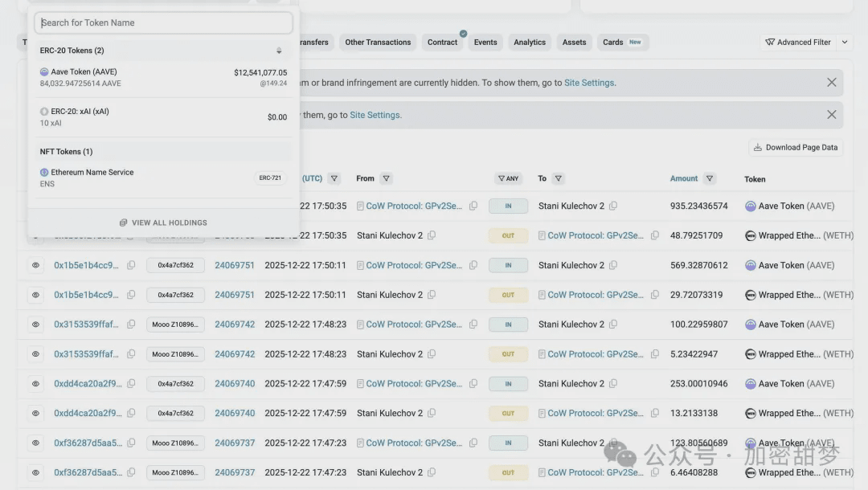This screenshot has width=868, height=490.
Task: Open CoW Protocol recipient in the 6.46408288 row
Action: (x=596, y=473)
